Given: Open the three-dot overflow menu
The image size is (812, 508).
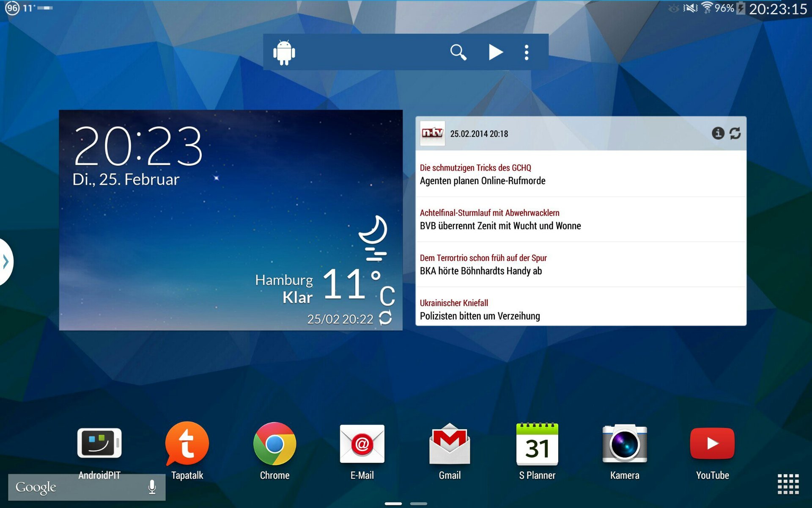Looking at the screenshot, I should click(x=527, y=52).
